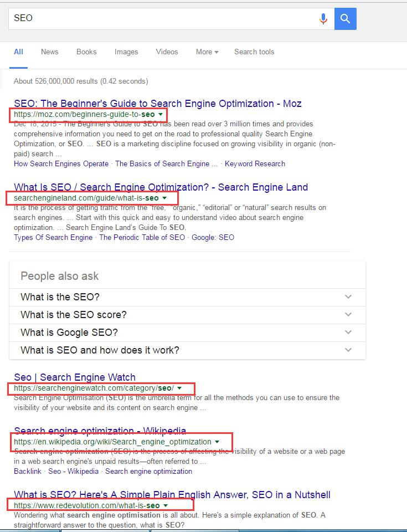This screenshot has width=407, height=532.
Task: Open the Books tab
Action: 86,52
